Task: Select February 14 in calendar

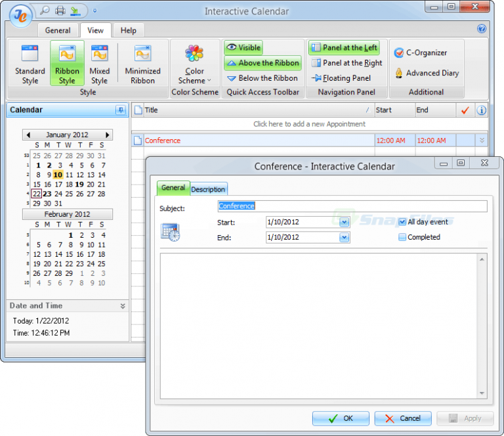Action: [x=58, y=254]
